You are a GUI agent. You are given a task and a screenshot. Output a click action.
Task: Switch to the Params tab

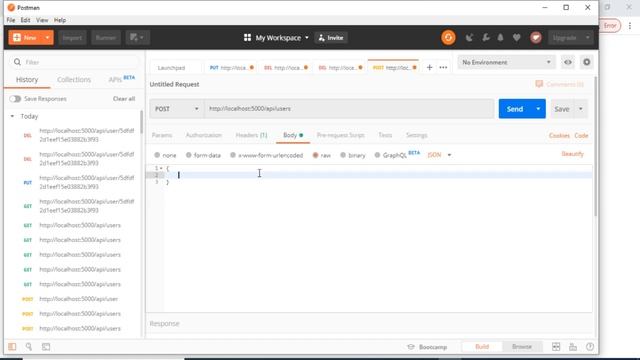[x=162, y=135]
